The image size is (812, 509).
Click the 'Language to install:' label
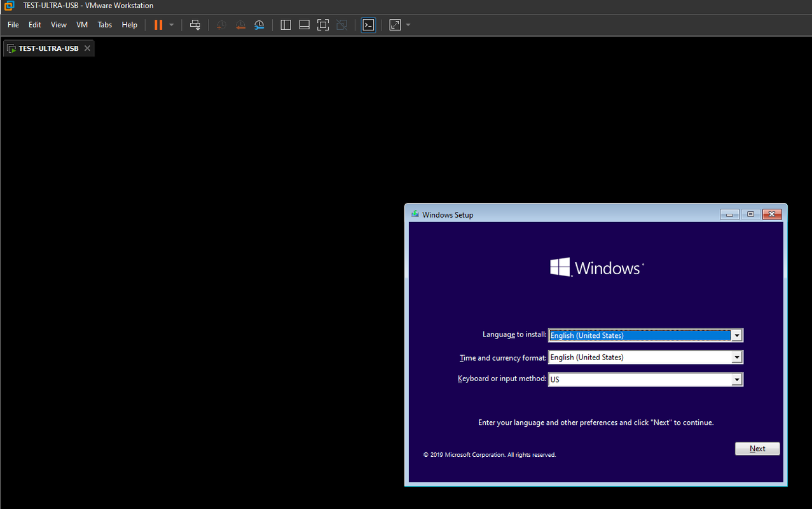514,335
